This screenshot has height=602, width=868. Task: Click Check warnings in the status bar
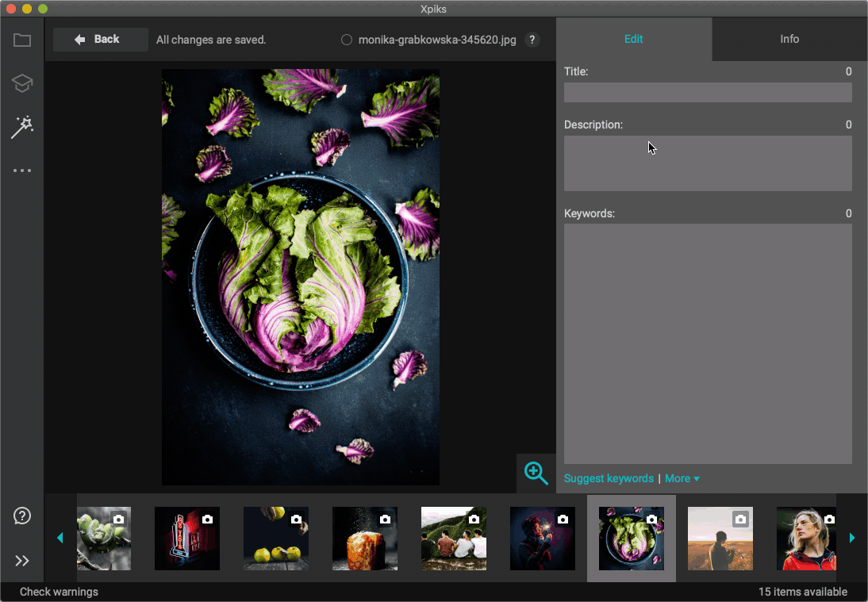(x=59, y=592)
